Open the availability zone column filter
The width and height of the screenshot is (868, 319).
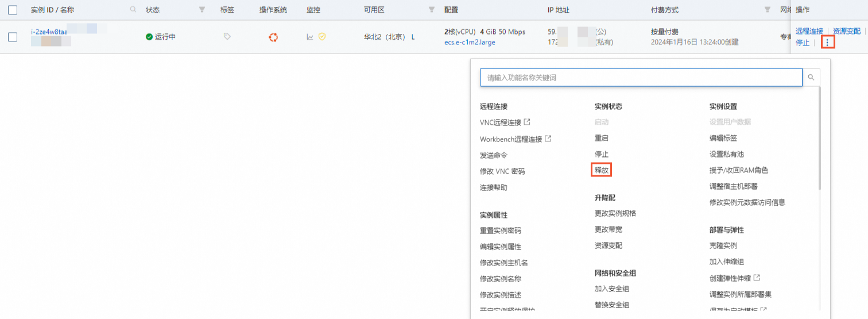tap(432, 10)
